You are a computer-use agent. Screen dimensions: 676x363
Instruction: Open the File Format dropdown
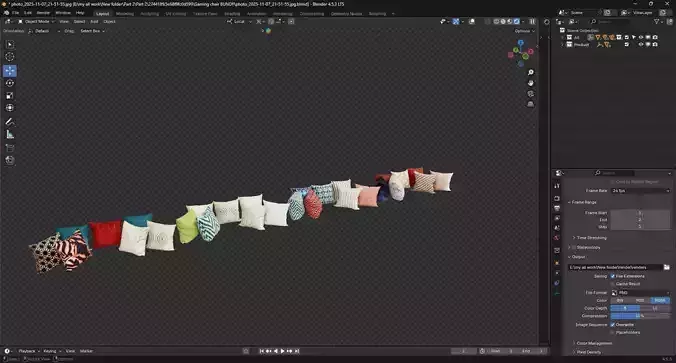pos(640,293)
